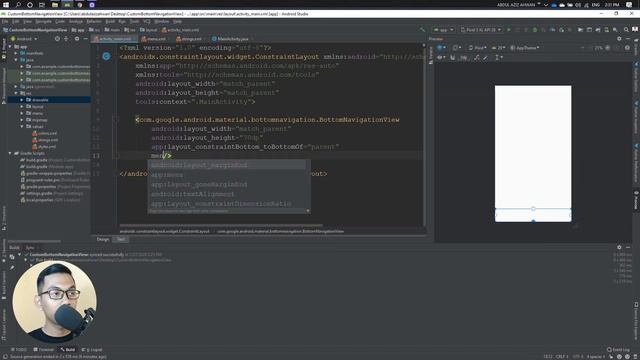
Task: Open Pixel device dropdown in Preview
Action: [x=477, y=48]
